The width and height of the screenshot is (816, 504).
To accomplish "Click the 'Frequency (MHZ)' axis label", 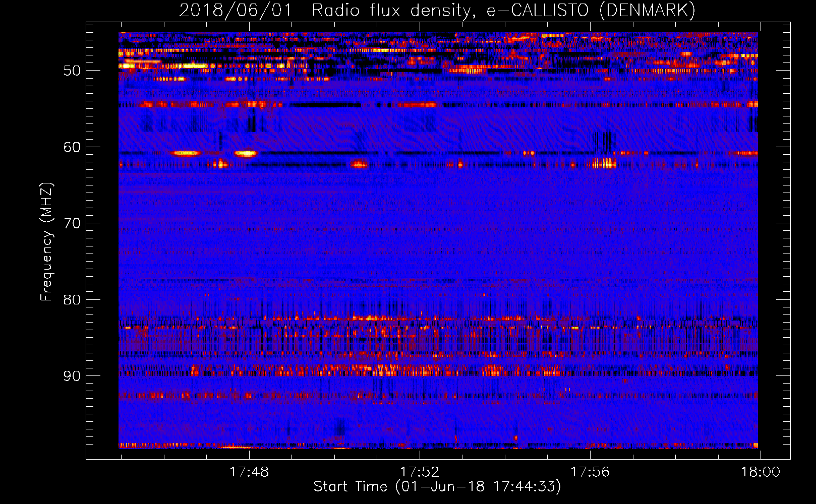I will pyautogui.click(x=46, y=242).
